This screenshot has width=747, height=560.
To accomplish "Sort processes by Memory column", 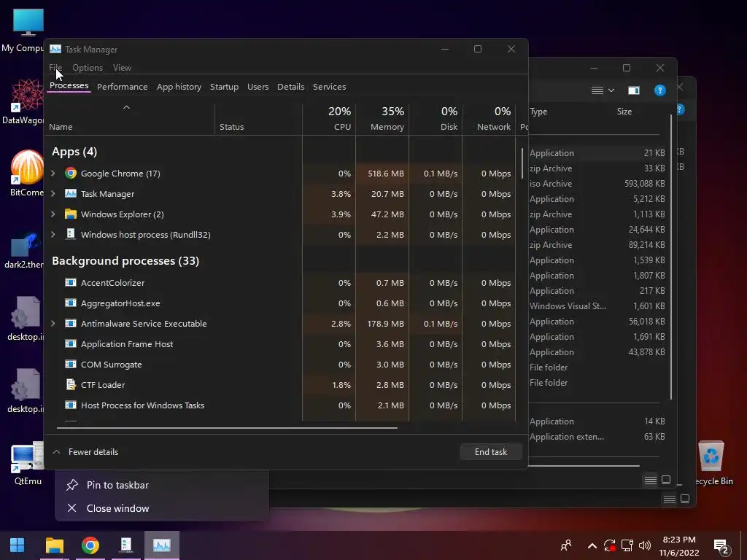I will (382, 119).
